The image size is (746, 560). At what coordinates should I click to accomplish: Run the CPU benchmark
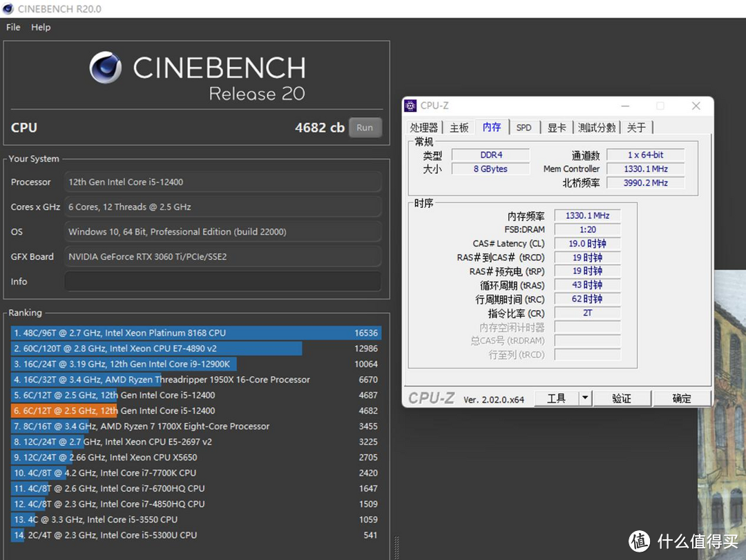[x=365, y=128]
